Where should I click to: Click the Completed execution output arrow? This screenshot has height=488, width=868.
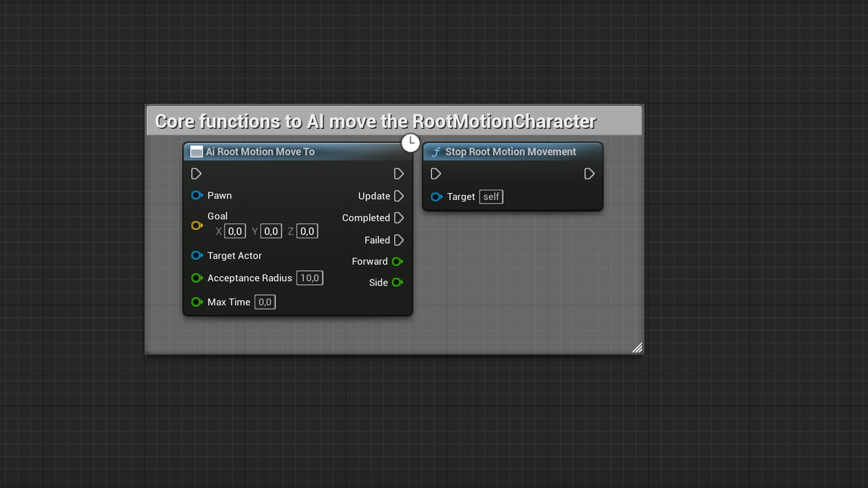(399, 218)
